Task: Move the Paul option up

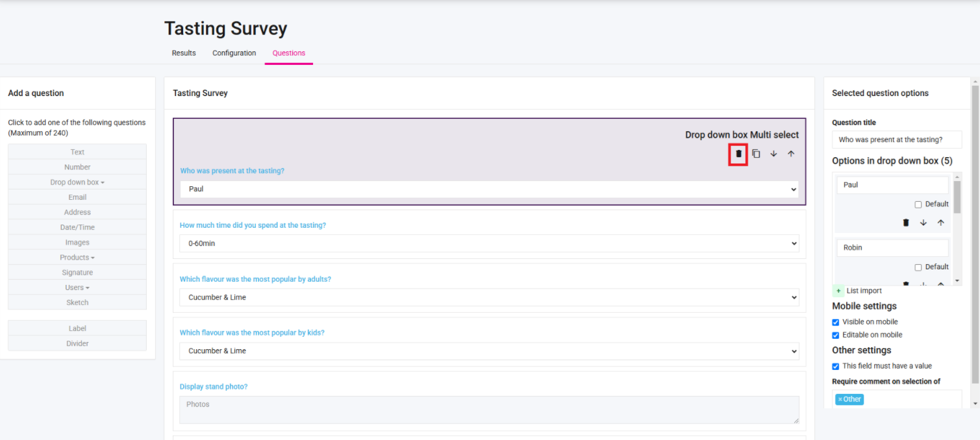Action: 940,223
